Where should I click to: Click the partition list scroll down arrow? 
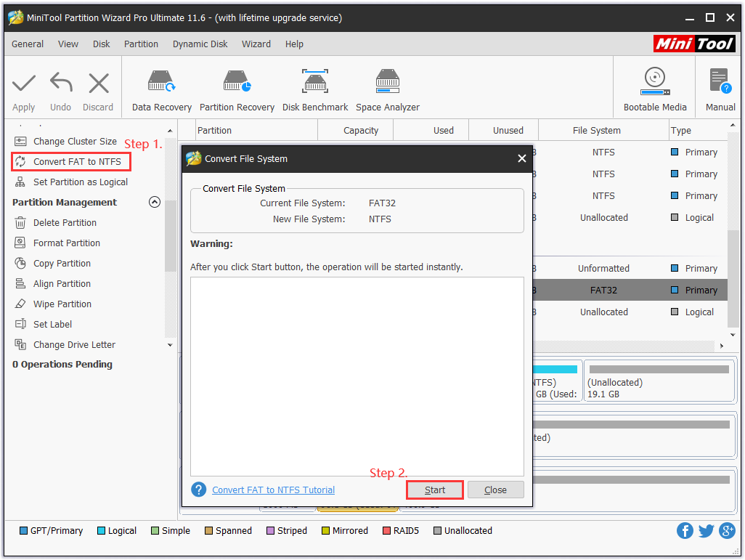coord(733,335)
